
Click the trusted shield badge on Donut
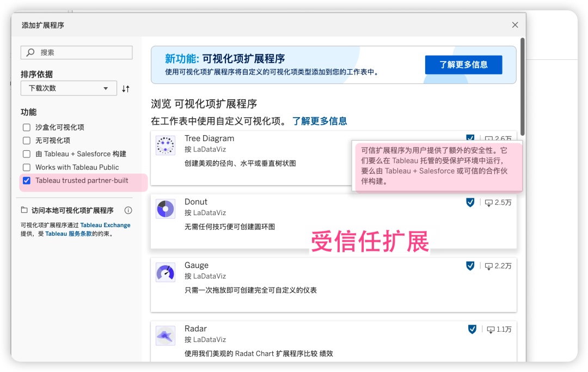click(470, 202)
